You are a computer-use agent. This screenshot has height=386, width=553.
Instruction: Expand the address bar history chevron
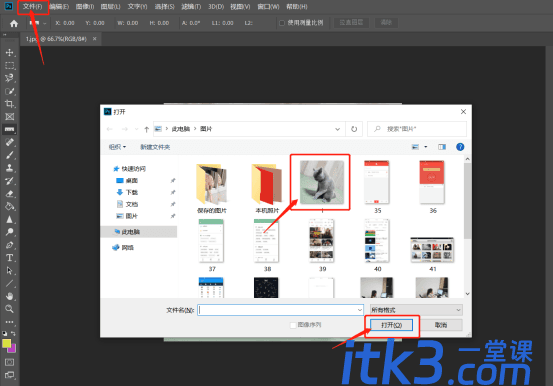tap(338, 129)
